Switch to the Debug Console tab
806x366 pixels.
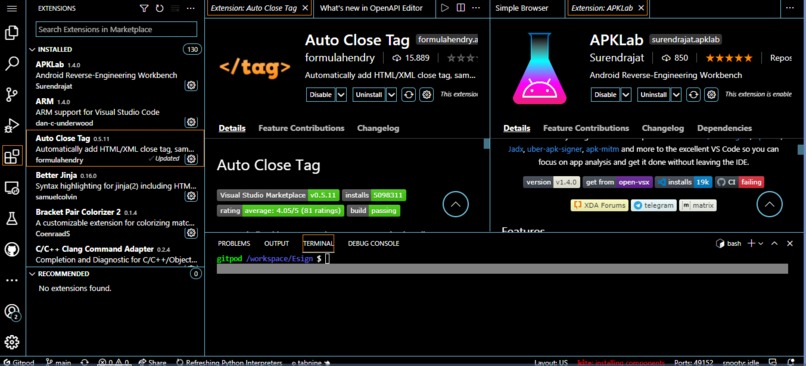[x=373, y=243]
